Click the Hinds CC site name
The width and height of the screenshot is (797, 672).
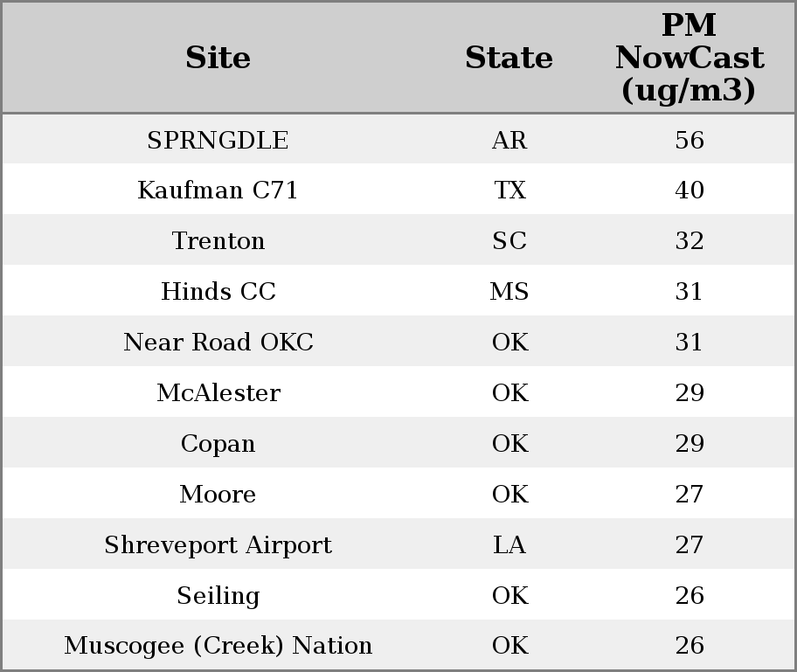218,292
